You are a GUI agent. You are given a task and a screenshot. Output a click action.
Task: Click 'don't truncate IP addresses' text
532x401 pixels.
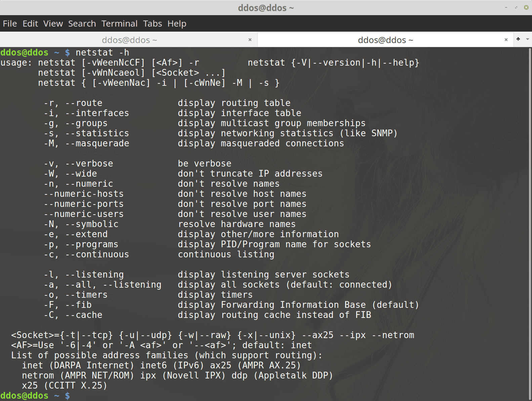coord(250,174)
